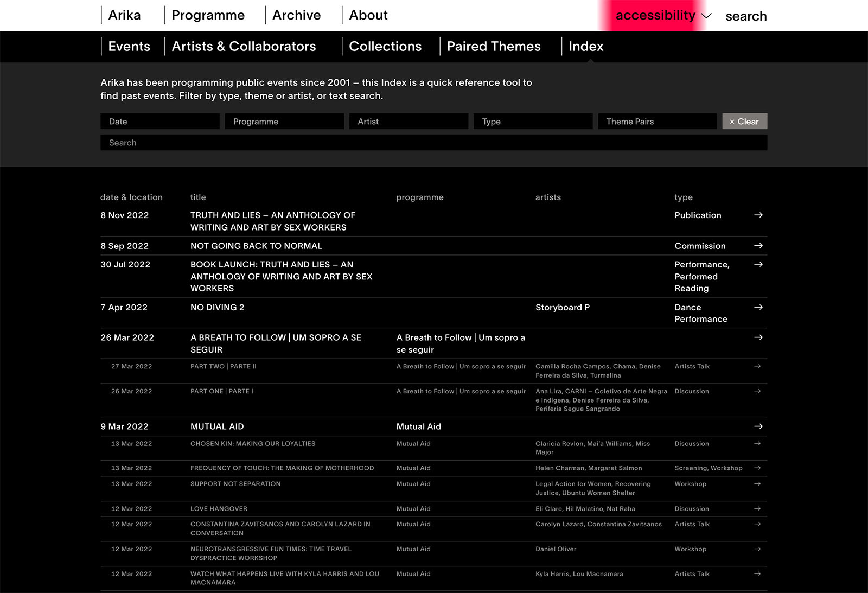Image resolution: width=868 pixels, height=593 pixels.
Task: Click 'Eli Clare, Hil Malatino, Nat Raha'
Action: click(585, 509)
